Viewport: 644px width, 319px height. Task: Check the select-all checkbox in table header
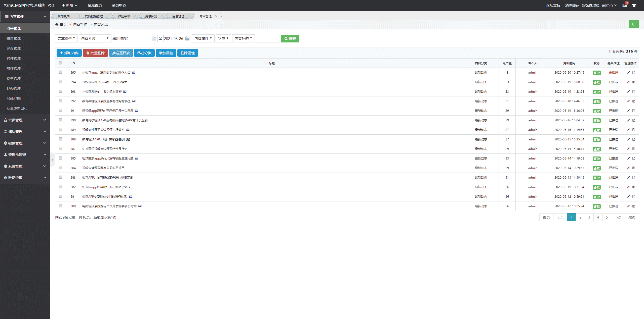point(60,63)
